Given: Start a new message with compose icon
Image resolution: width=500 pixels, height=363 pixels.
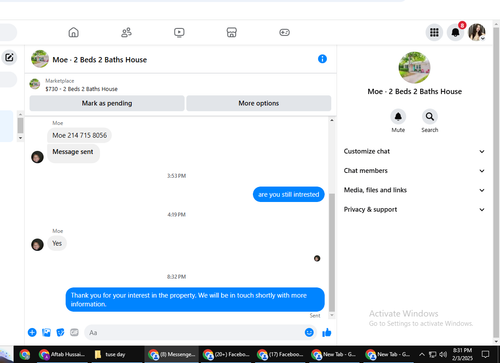Looking at the screenshot, I should point(9,57).
